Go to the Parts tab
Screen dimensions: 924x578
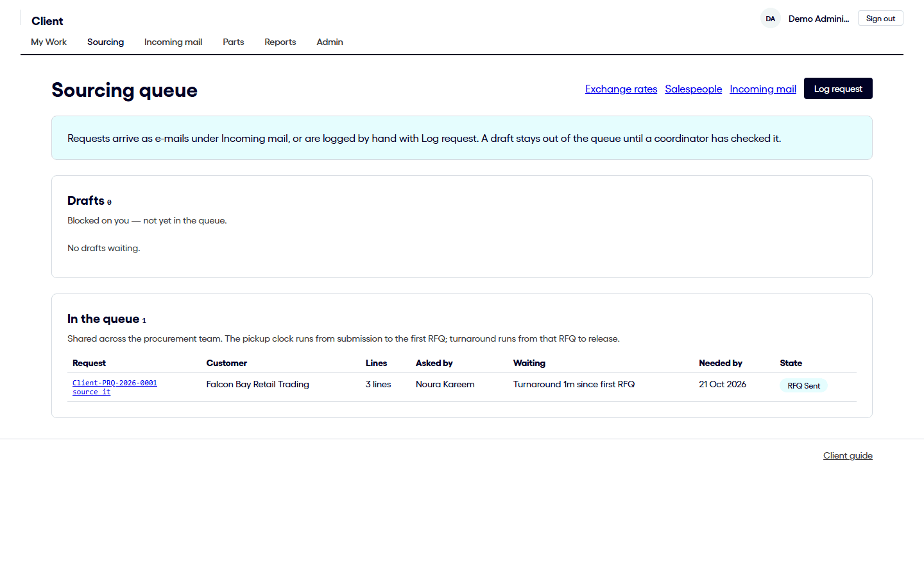tap(234, 42)
